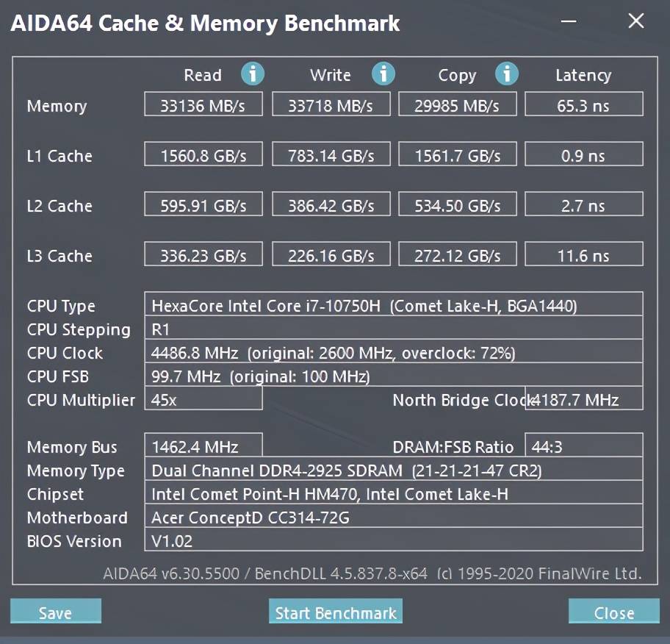This screenshot has height=644, width=670.
Task: Click the L1 Cache Read value
Action: pyautogui.click(x=203, y=154)
